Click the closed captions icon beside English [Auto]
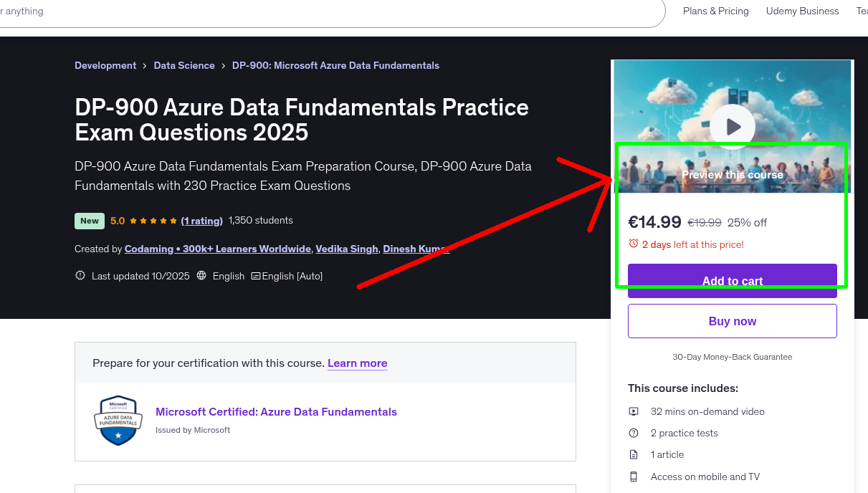Viewport: 868px width, 493px height. pyautogui.click(x=256, y=276)
